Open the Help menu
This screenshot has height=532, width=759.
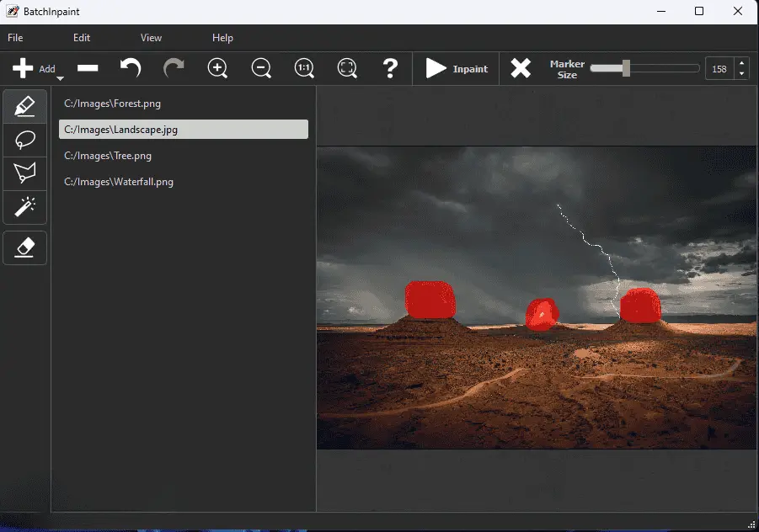(x=222, y=38)
